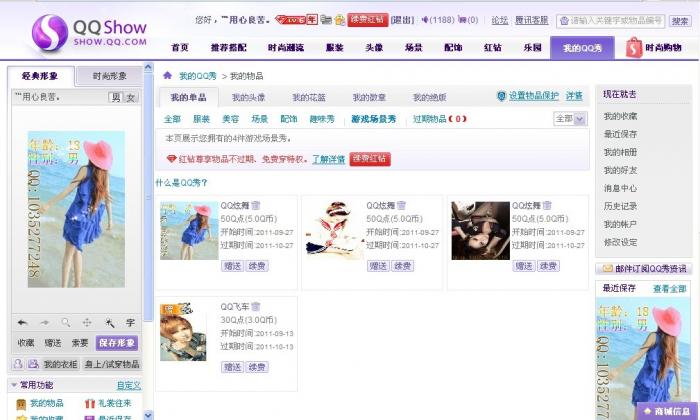Image resolution: width=700 pixels, height=420 pixels.
Task: Click the left panel scrollbar up arrow
Action: (148, 68)
